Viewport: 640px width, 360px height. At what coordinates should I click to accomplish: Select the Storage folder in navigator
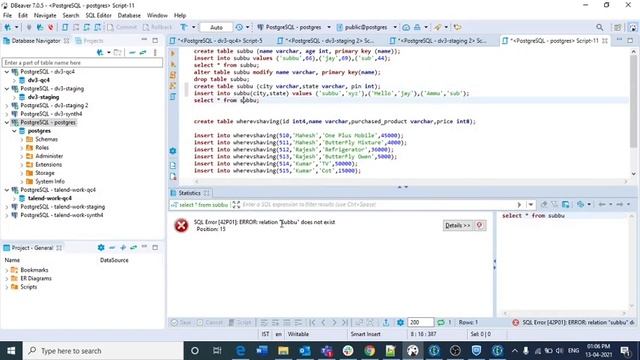[x=44, y=173]
